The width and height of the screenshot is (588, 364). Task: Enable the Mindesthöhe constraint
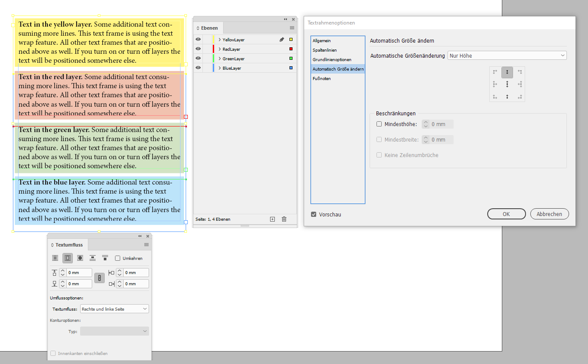378,124
